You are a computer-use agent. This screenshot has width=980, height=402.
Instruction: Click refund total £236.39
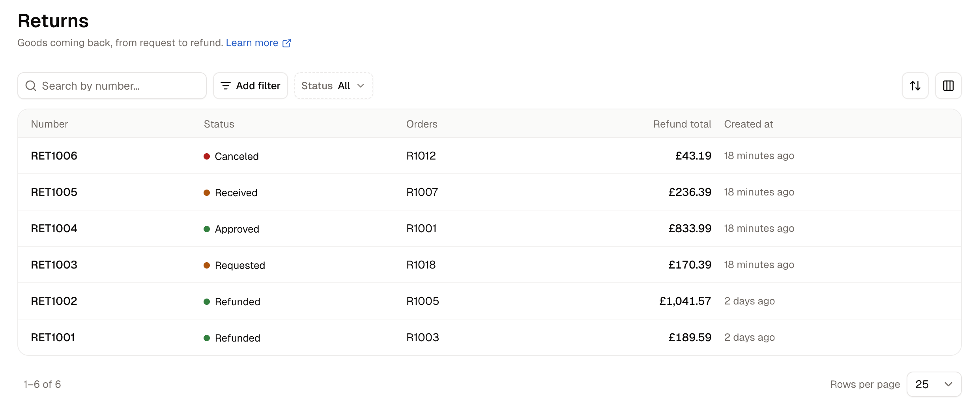click(690, 192)
